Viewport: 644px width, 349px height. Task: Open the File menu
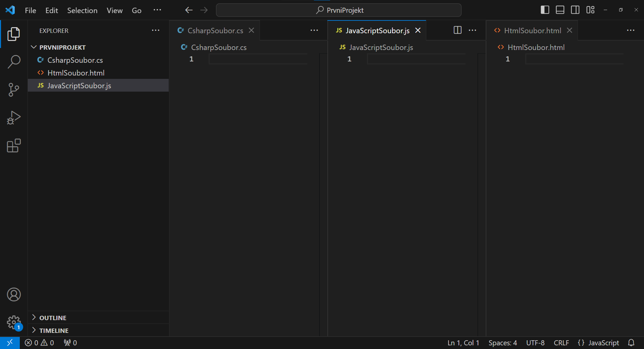point(30,10)
